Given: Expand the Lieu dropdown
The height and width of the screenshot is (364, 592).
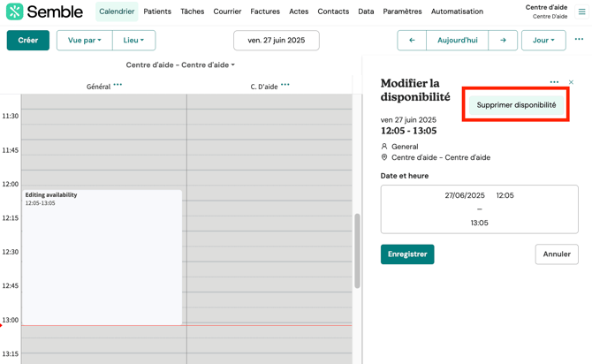Looking at the screenshot, I should pyautogui.click(x=133, y=40).
